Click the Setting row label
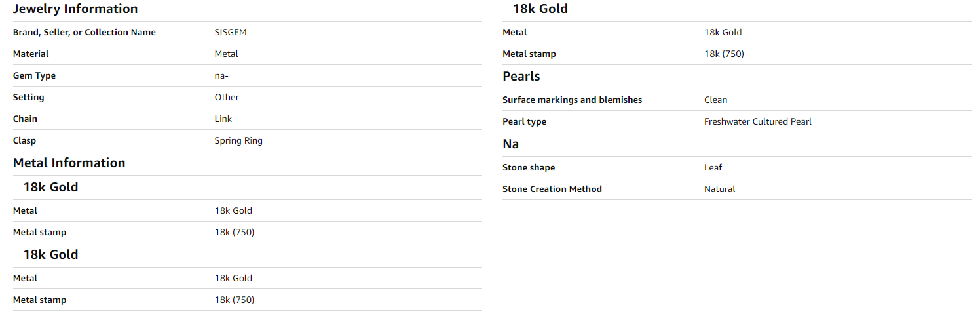Screen dimensions: 980x318 coord(29,97)
